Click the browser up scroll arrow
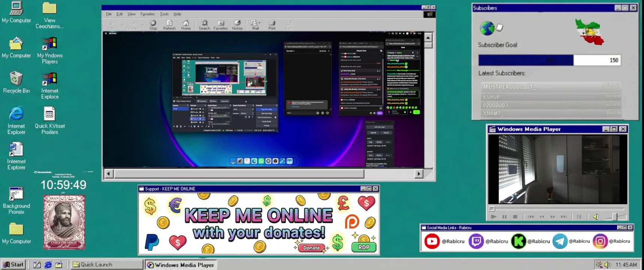This screenshot has width=644, height=270. coord(428,37)
